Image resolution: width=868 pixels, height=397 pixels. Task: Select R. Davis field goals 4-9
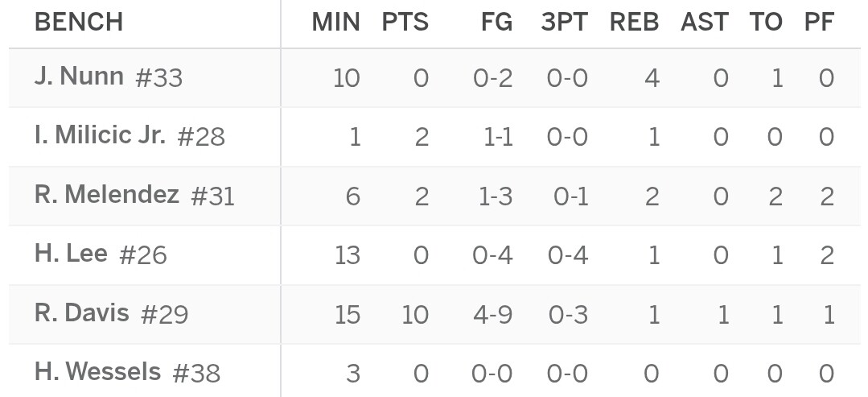(492, 315)
